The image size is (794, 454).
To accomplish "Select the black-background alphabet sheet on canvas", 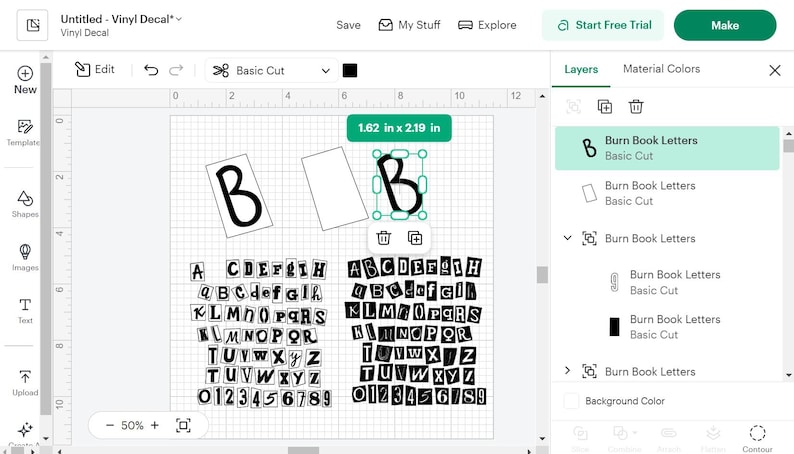I will pyautogui.click(x=415, y=331).
